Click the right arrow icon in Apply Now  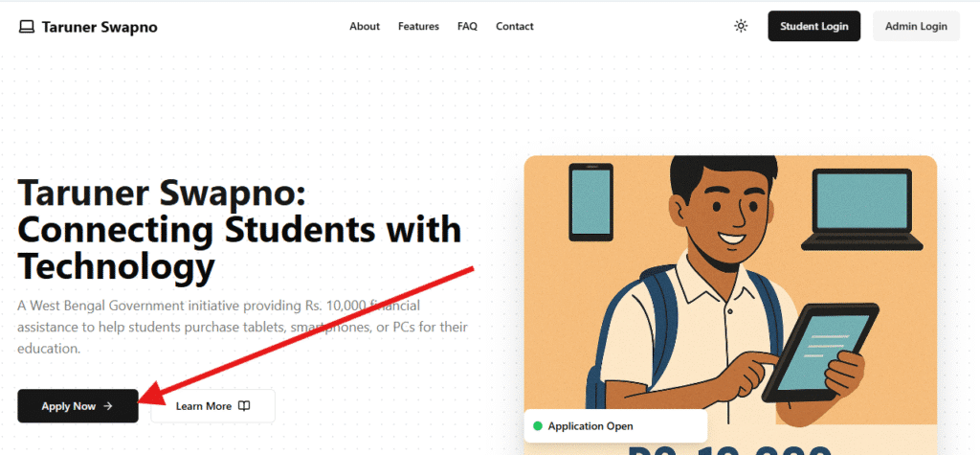pos(108,406)
